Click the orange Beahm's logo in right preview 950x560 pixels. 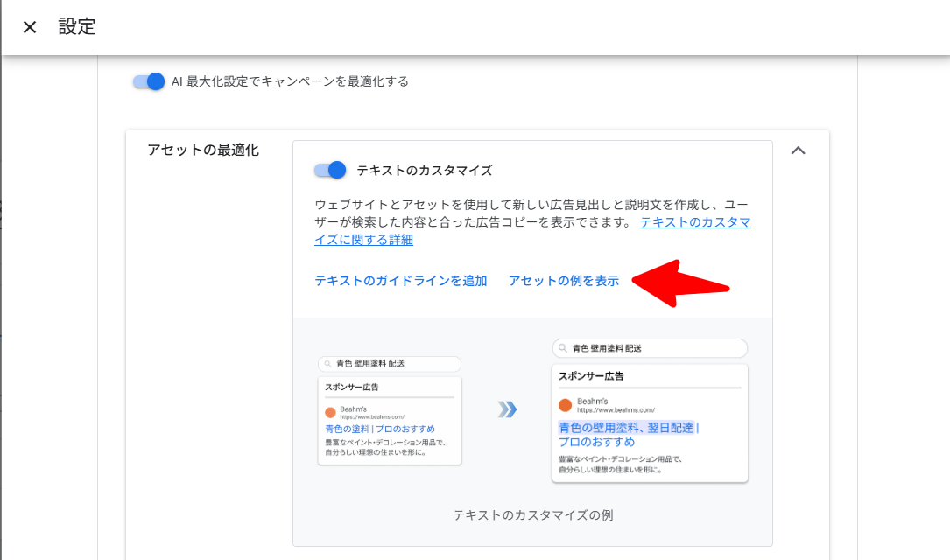(x=565, y=405)
